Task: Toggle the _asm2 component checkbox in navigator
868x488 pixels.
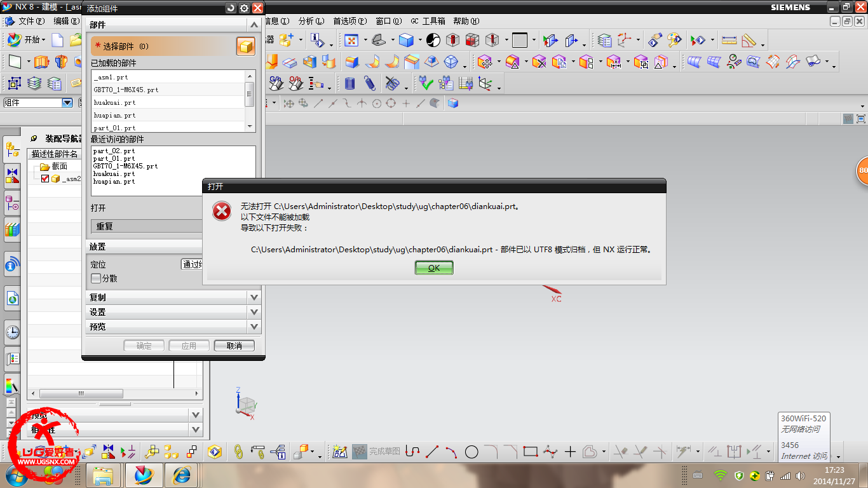Action: pos(45,179)
